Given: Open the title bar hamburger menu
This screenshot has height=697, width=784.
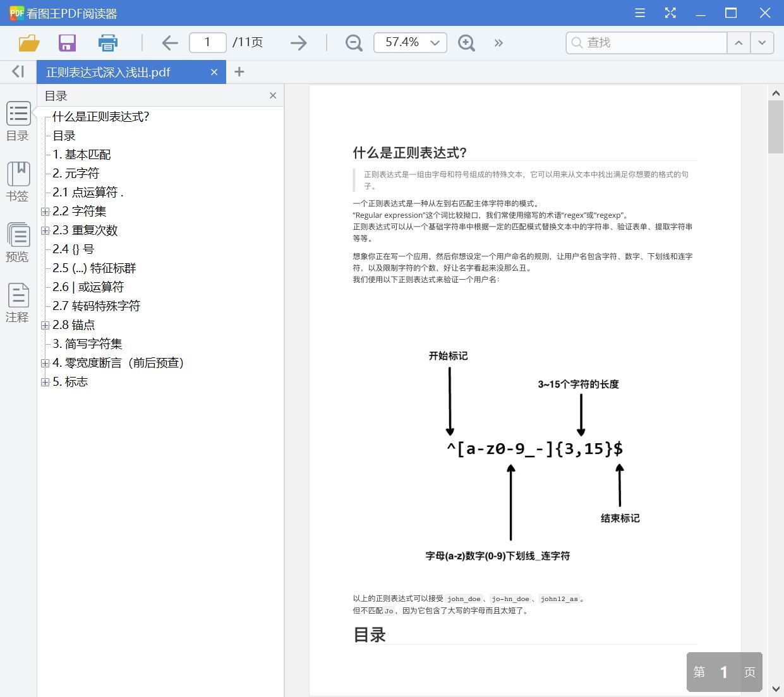Looking at the screenshot, I should coord(640,13).
